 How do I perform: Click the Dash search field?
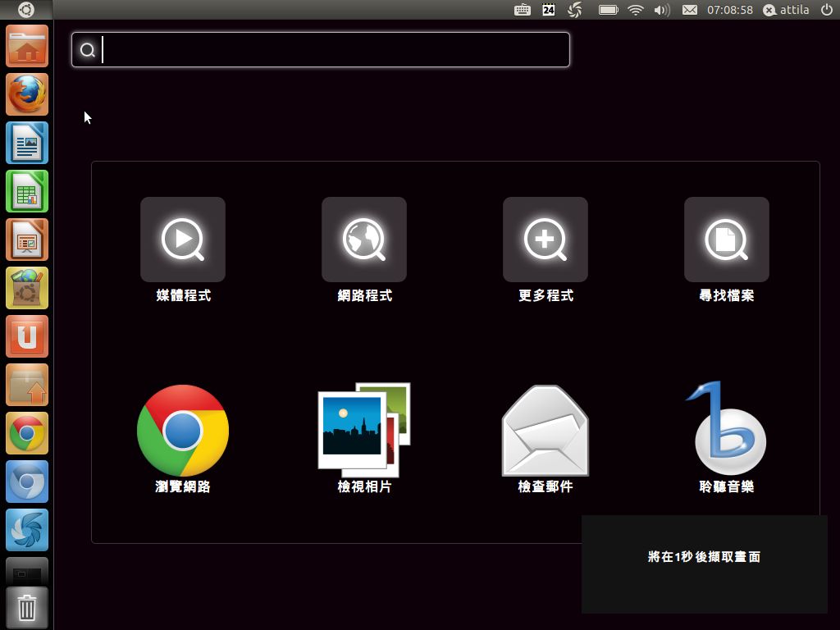point(321,50)
